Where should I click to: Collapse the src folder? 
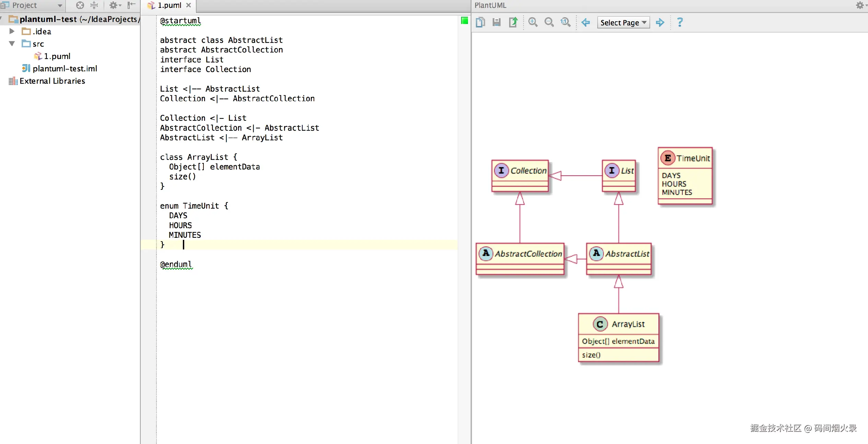coord(12,44)
